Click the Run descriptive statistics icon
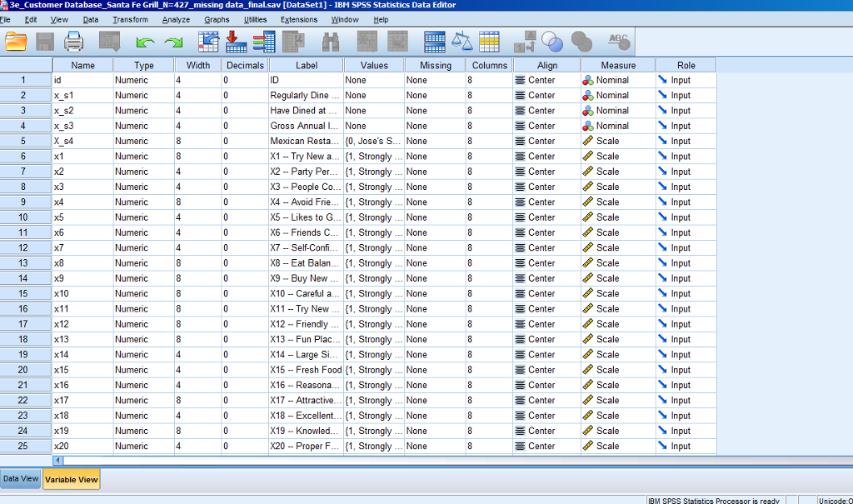The width and height of the screenshot is (853, 504). [293, 42]
